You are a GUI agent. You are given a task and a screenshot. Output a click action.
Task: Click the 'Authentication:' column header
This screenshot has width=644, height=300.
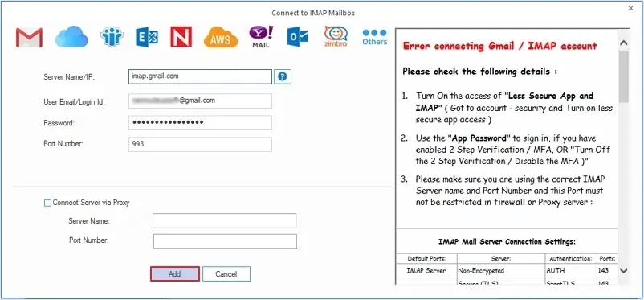tap(571, 259)
